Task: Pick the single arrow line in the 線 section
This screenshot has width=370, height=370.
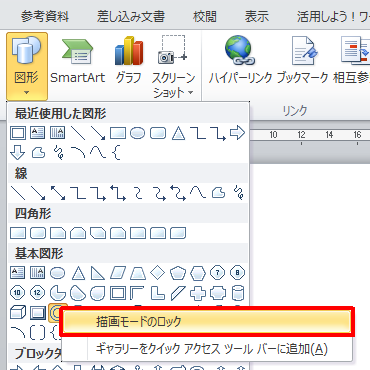Action: tap(38, 193)
